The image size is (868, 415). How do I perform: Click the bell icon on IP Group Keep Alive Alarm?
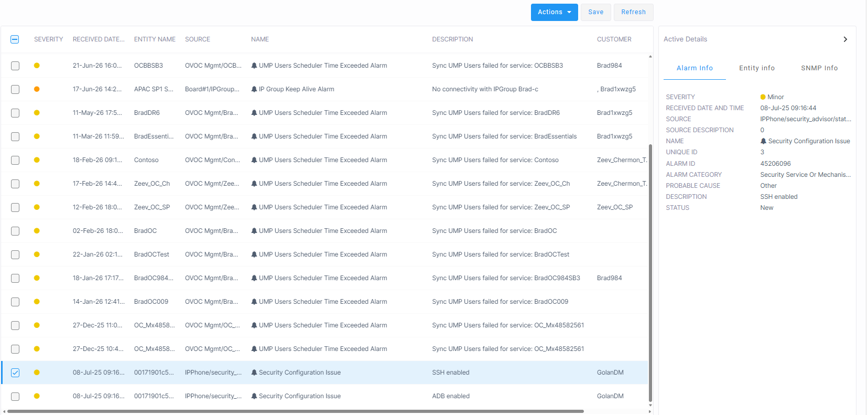[254, 89]
